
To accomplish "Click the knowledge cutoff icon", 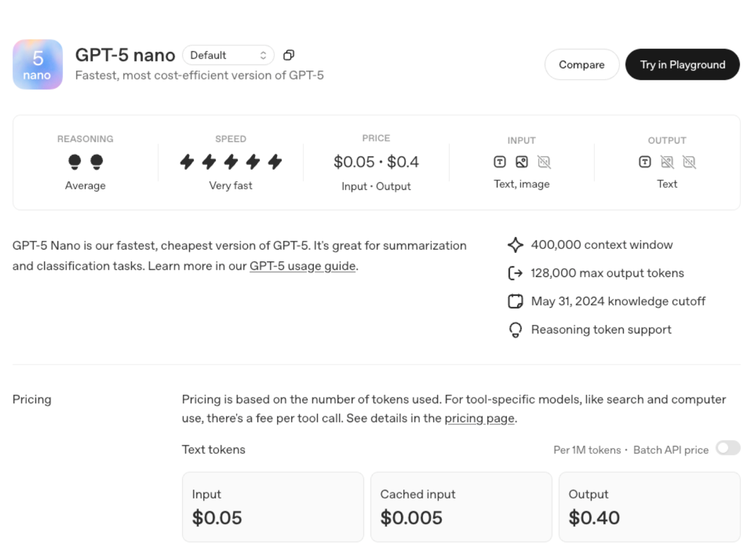I will click(x=515, y=301).
